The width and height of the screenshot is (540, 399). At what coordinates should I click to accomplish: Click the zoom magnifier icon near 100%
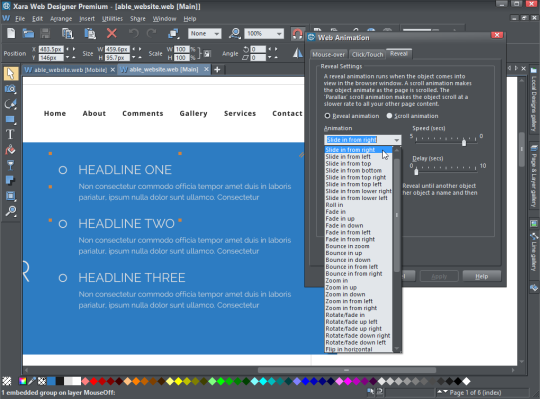coord(235,33)
